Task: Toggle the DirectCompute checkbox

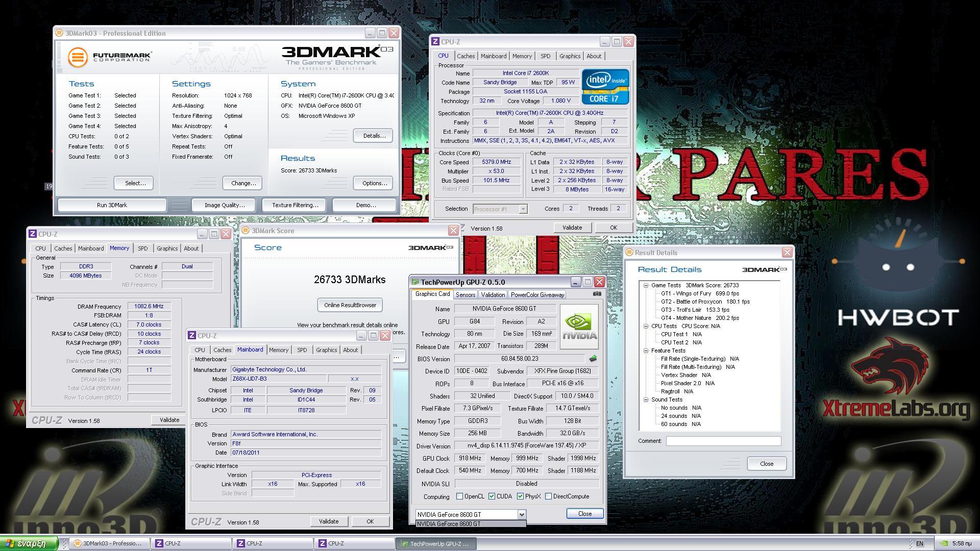Action: pos(548,496)
